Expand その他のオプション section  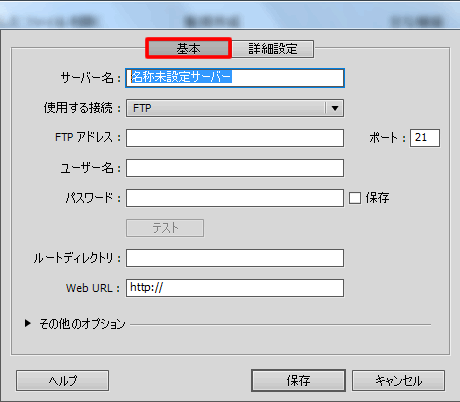coord(28,323)
